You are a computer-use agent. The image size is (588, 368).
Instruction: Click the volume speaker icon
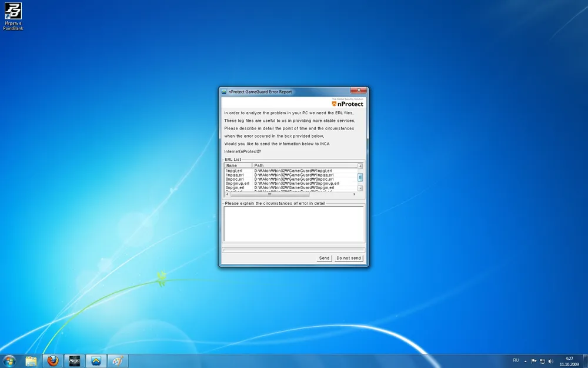550,361
